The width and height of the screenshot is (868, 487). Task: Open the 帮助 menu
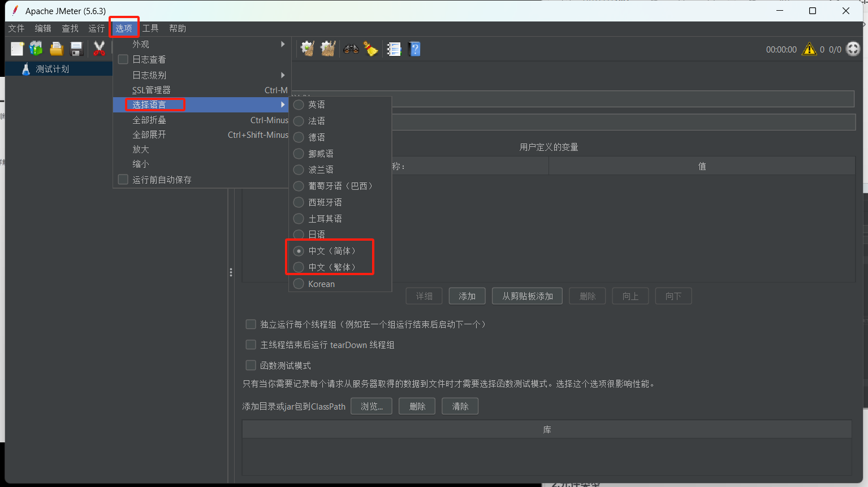[178, 28]
